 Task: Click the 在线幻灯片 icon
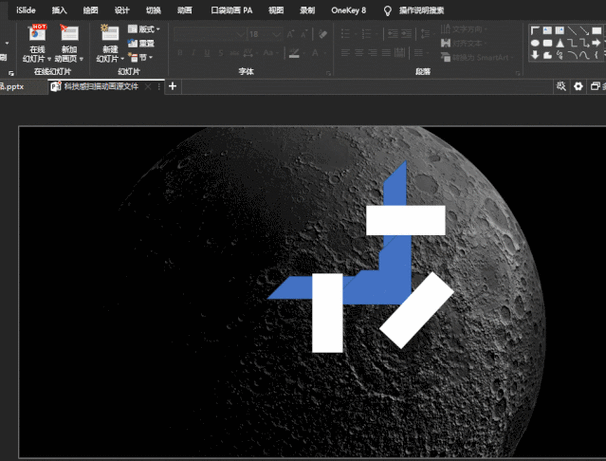(37, 35)
